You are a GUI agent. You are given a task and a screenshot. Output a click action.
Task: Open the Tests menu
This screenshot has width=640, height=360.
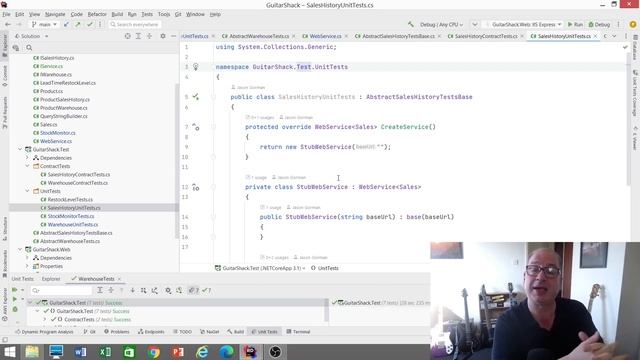[x=147, y=14]
